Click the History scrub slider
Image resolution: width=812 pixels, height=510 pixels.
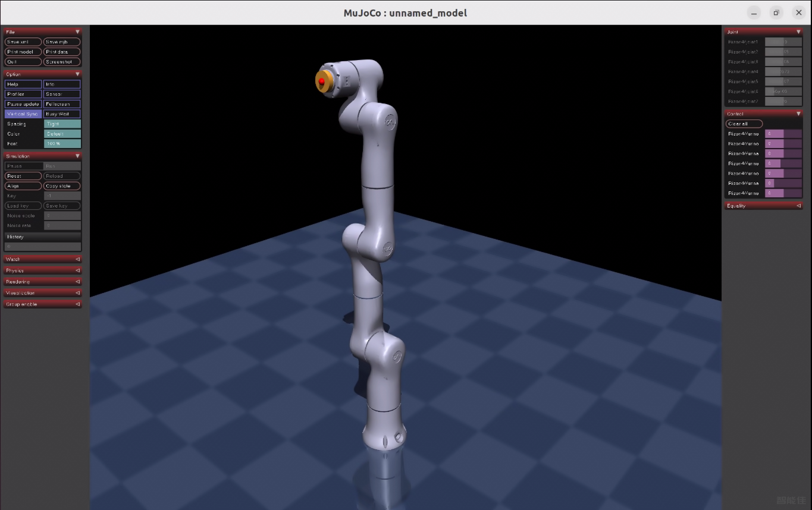43,247
